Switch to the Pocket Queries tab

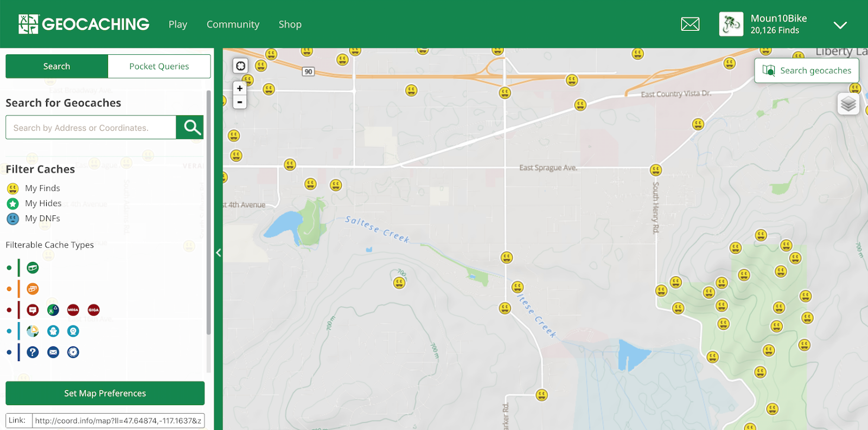coord(159,66)
